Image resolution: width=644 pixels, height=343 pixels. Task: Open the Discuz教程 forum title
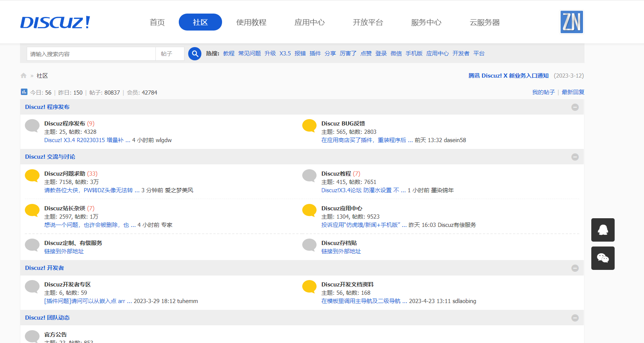point(336,174)
